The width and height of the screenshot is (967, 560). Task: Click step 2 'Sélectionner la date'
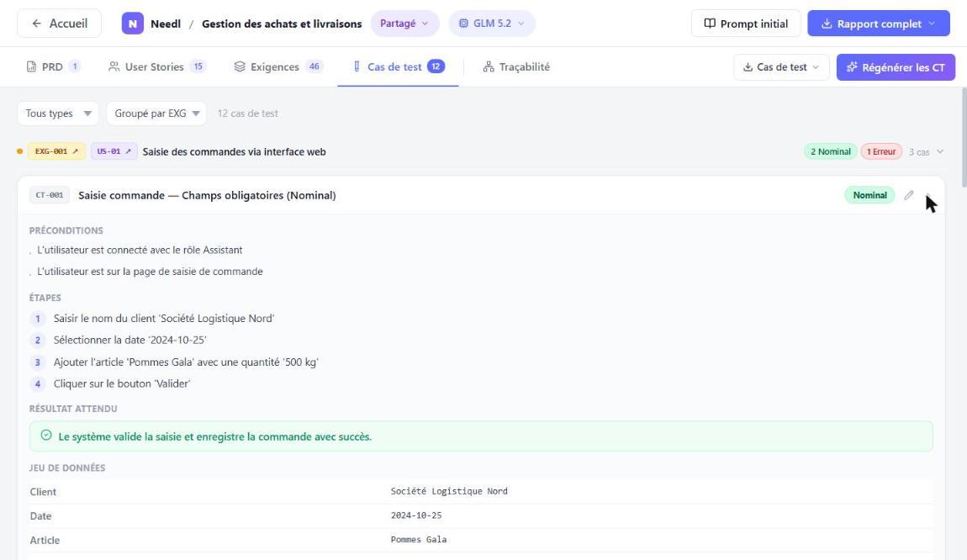tap(129, 340)
